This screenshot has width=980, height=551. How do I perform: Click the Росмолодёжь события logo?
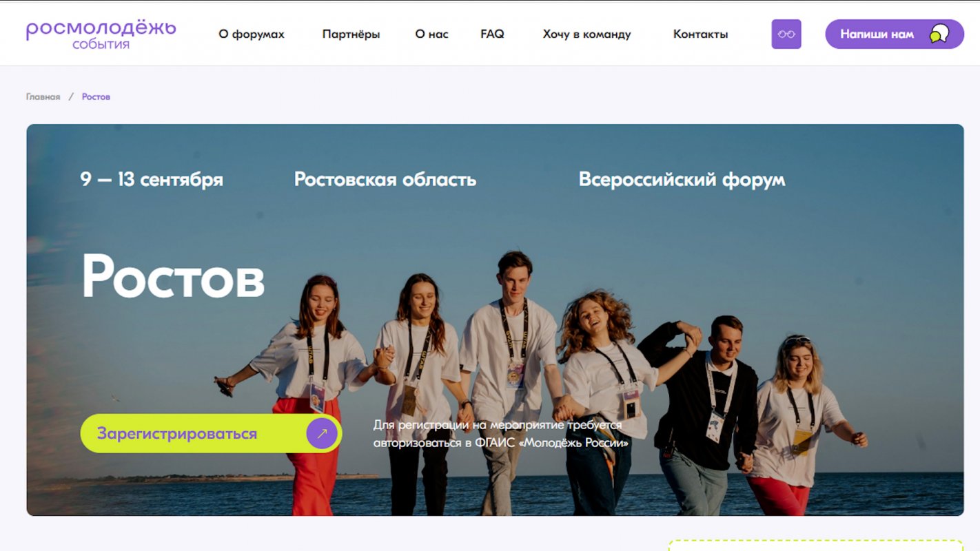101,34
